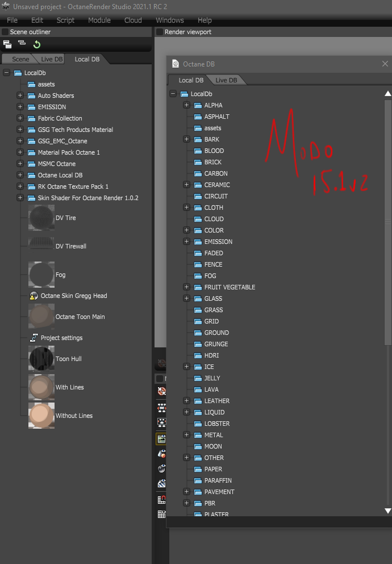Expand the PBR folder in Octane DB

click(186, 503)
